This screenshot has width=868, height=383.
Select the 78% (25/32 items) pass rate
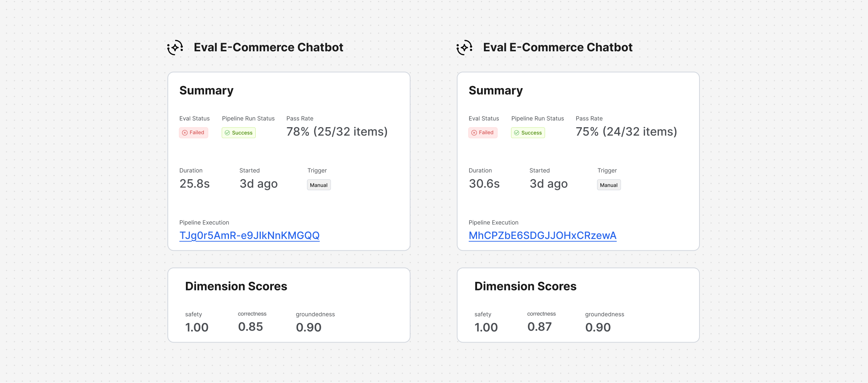(337, 132)
